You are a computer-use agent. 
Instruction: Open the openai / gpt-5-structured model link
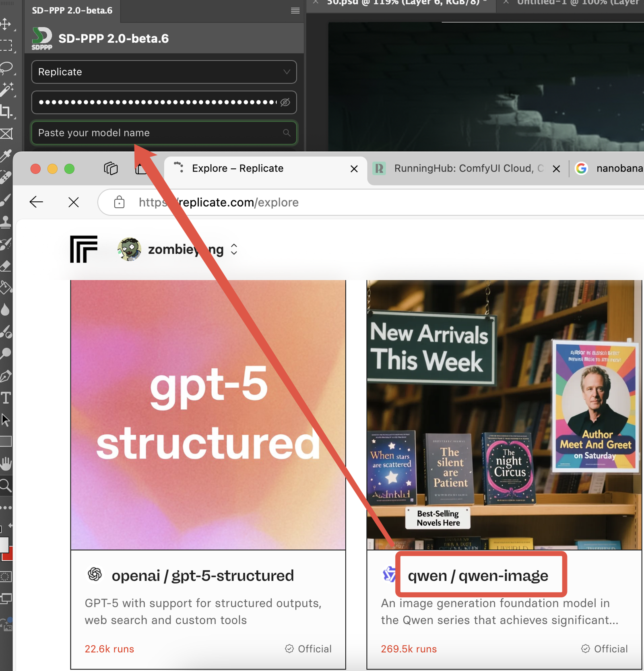tap(203, 576)
